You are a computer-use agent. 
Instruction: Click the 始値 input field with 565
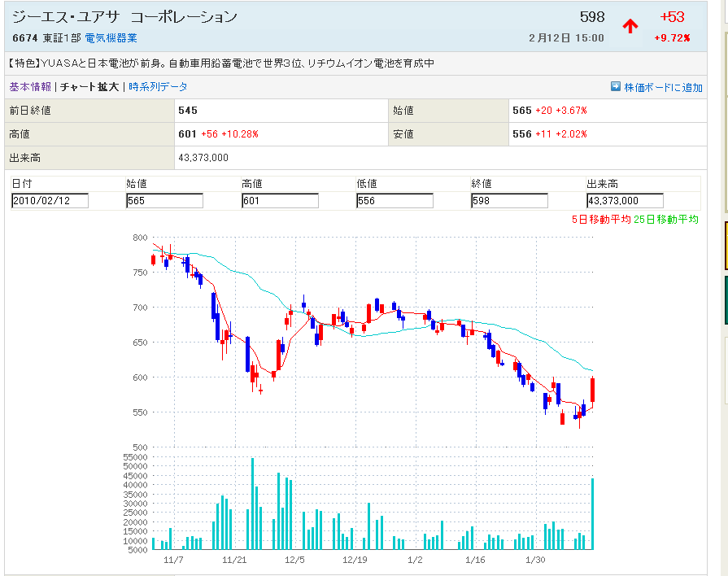tap(164, 201)
